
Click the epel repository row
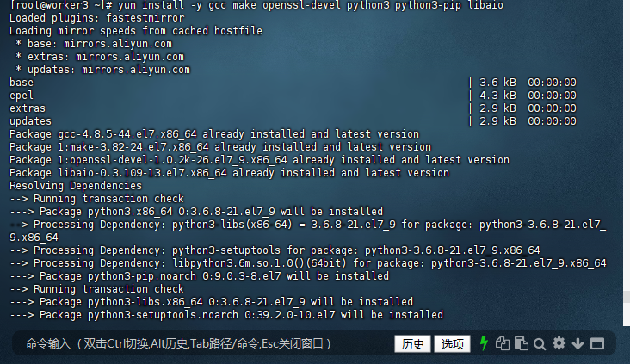click(293, 96)
